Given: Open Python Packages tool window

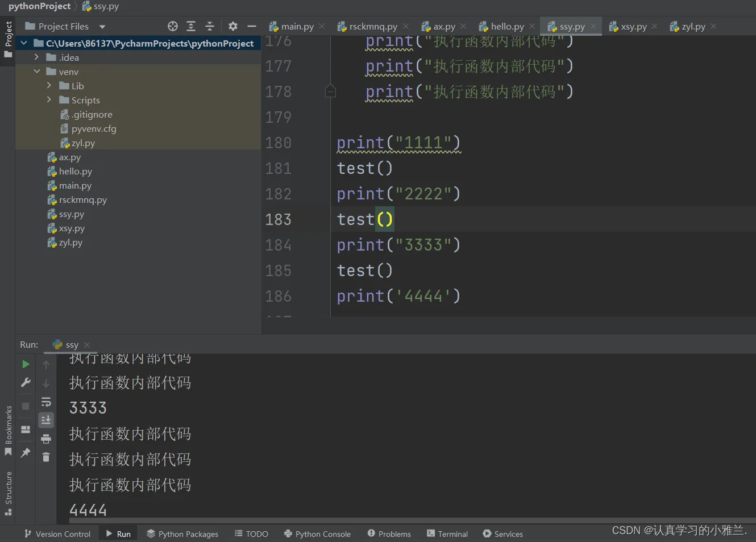Looking at the screenshot, I should [x=182, y=534].
